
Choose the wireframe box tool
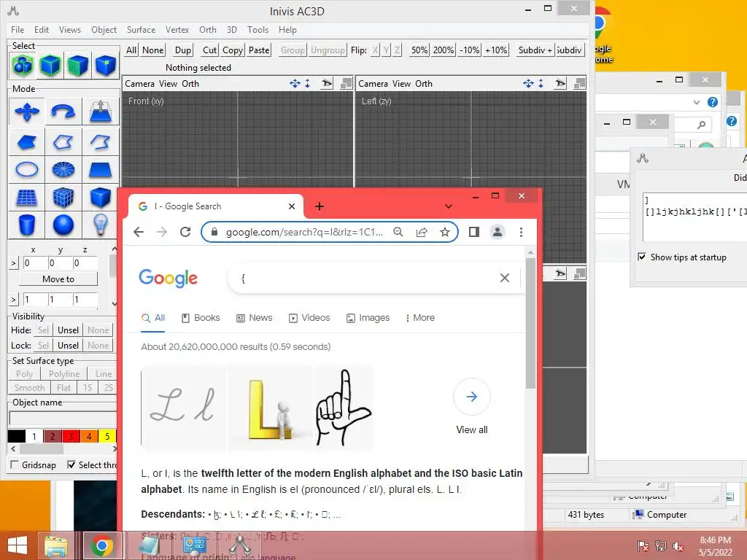coord(63,197)
